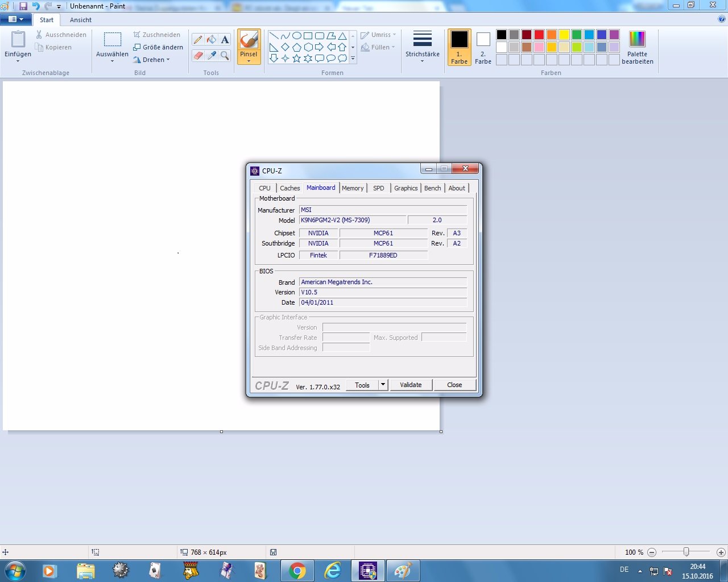This screenshot has height=582, width=728.
Task: Click the Tools button in CPU-Z
Action: click(362, 385)
